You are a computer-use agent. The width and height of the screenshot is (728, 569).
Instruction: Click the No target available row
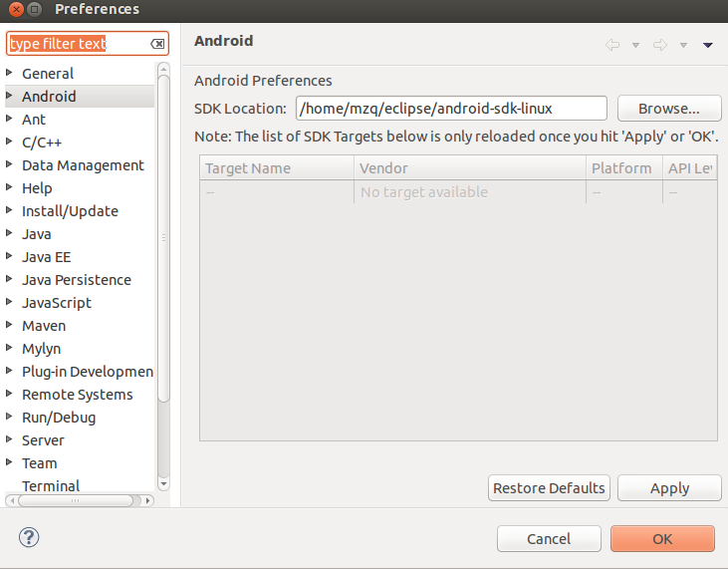click(458, 192)
